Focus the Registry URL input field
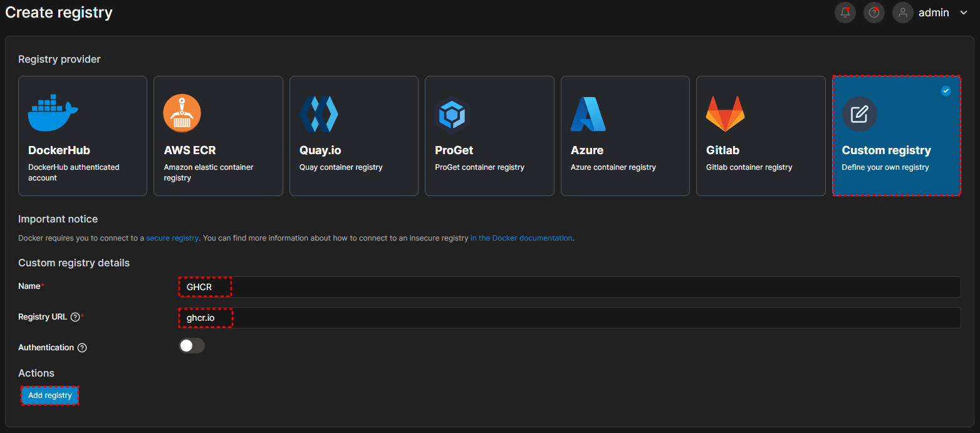The height and width of the screenshot is (433, 980). click(x=570, y=318)
